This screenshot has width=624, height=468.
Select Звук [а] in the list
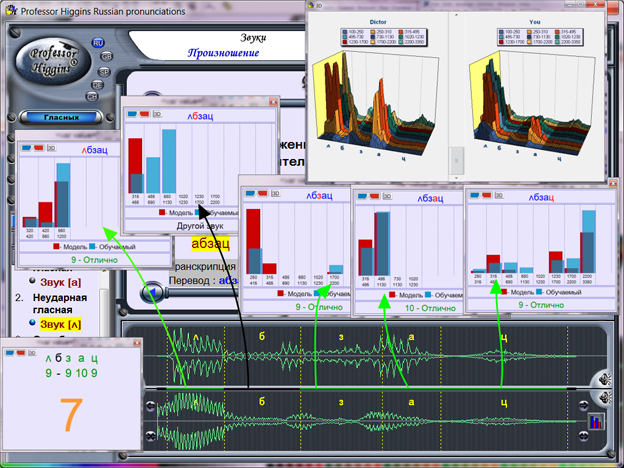60,283
